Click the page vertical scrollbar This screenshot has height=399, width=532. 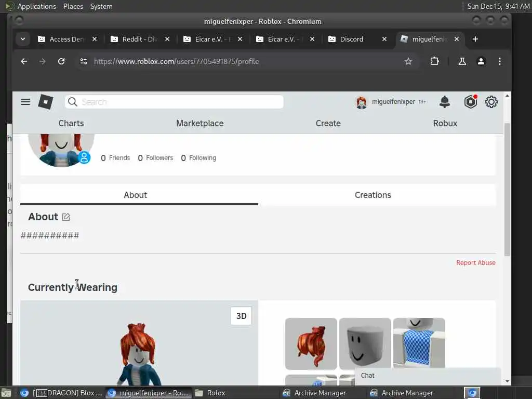(507, 189)
